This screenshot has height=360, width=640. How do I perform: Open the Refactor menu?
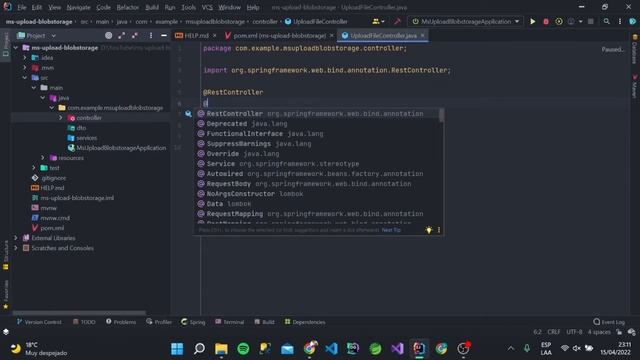(128, 7)
